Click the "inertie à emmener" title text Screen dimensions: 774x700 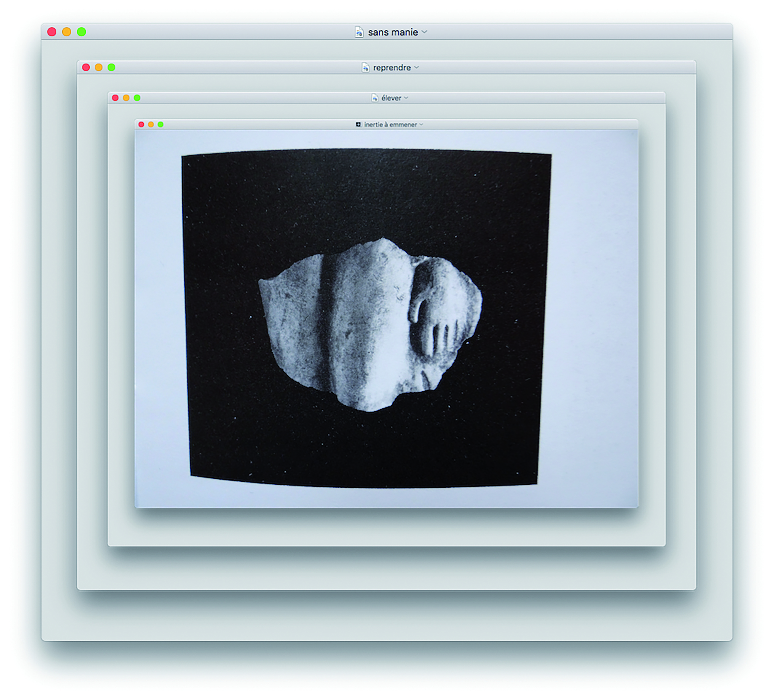pyautogui.click(x=390, y=124)
